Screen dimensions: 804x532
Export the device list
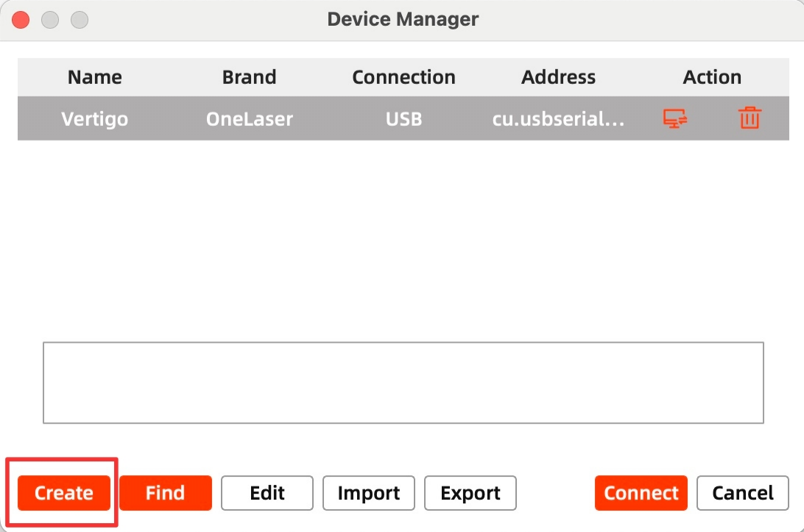[470, 493]
